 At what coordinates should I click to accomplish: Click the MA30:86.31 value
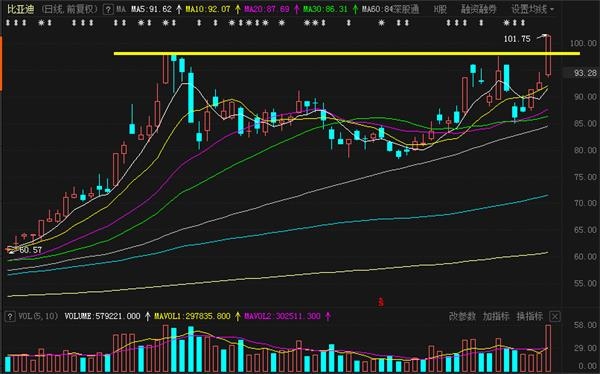(326, 9)
